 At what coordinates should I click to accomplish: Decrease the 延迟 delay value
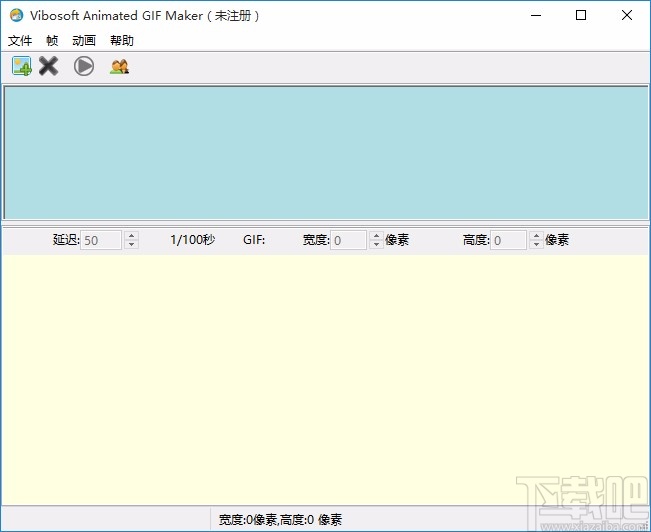click(x=132, y=245)
